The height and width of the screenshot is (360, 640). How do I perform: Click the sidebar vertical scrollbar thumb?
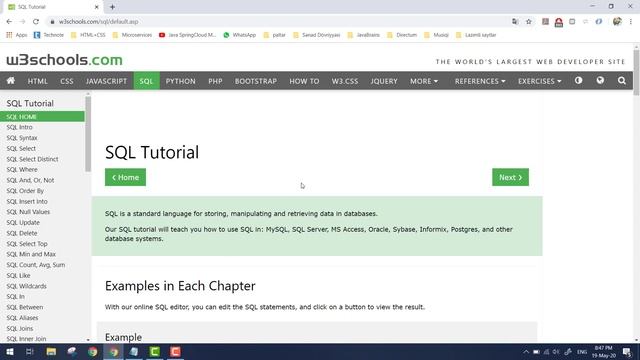(88, 134)
